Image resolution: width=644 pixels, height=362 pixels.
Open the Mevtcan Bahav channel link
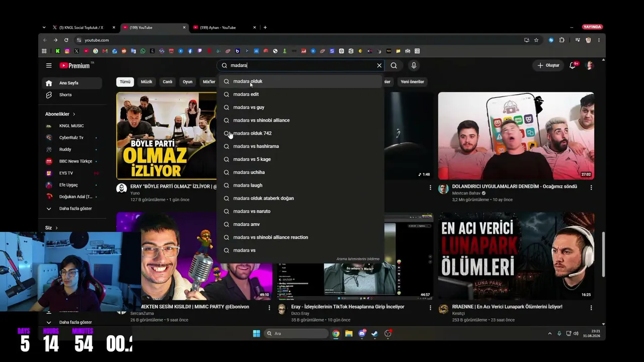(466, 193)
